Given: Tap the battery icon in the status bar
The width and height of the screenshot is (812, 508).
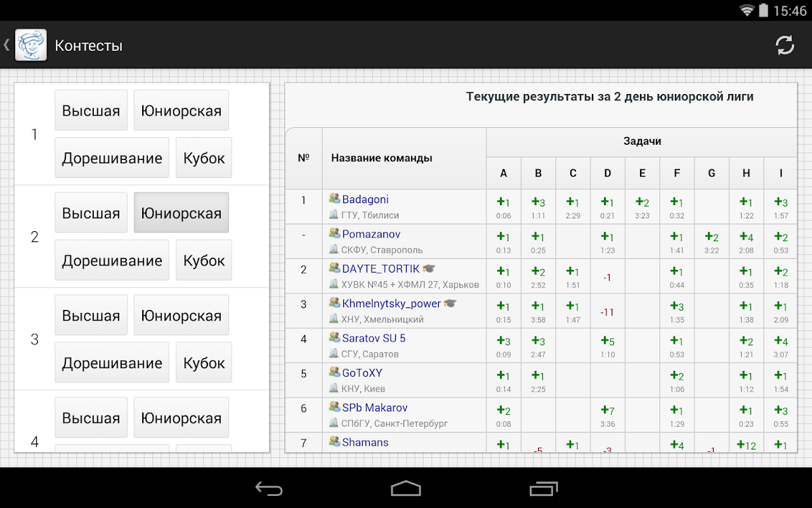Looking at the screenshot, I should [x=763, y=10].
